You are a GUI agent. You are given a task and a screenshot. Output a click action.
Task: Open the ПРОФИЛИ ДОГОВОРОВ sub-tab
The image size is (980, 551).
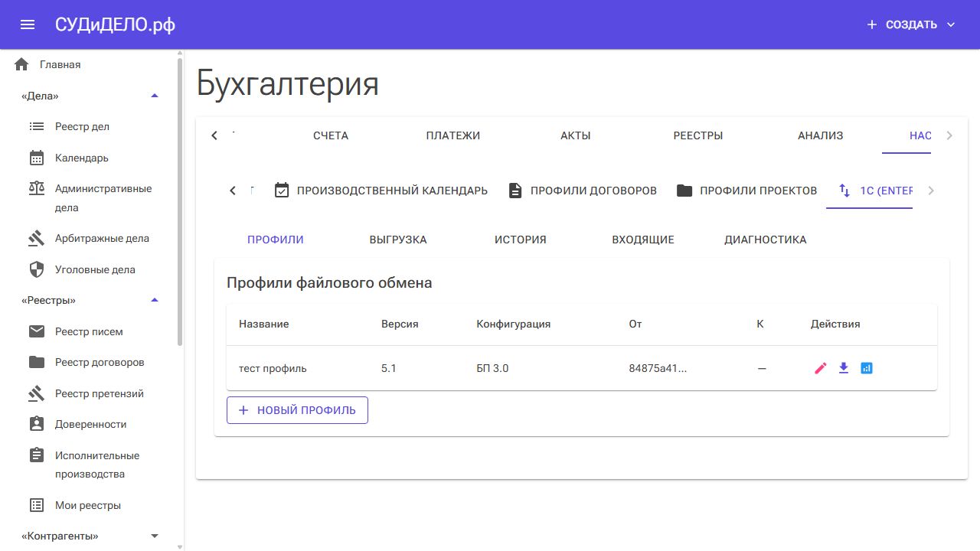pyautogui.click(x=583, y=190)
